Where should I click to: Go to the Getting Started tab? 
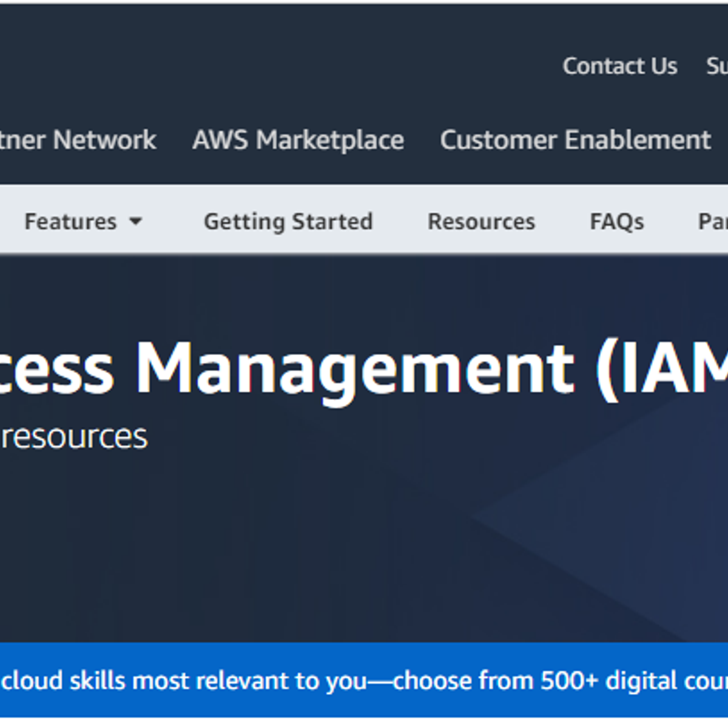(x=288, y=222)
